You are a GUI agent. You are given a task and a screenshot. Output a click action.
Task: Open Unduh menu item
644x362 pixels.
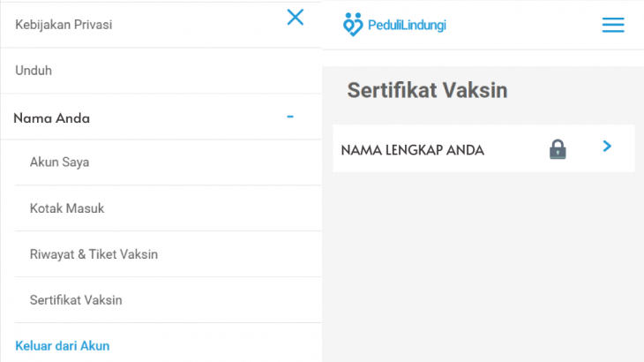click(x=34, y=71)
